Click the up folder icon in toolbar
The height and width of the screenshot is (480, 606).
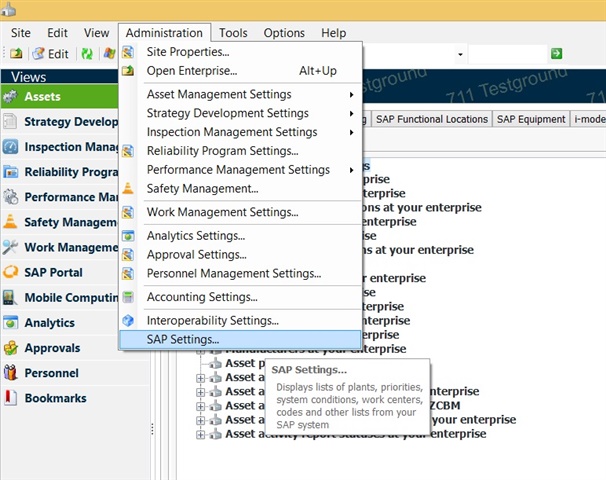point(16,53)
